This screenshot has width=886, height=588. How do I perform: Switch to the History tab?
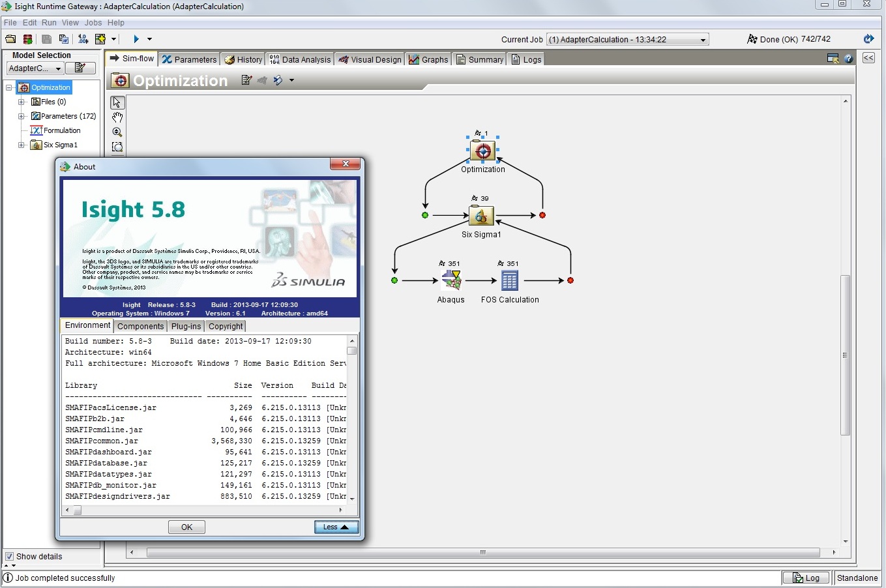pyautogui.click(x=243, y=59)
